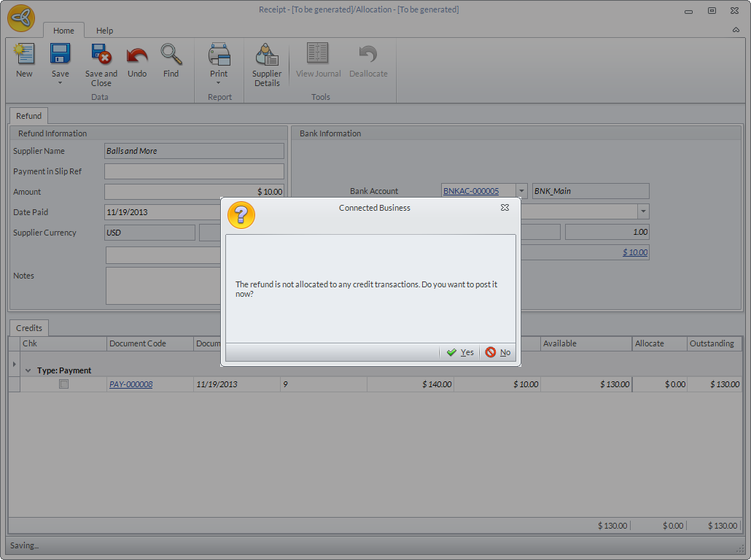Click the Print icon

[219, 55]
